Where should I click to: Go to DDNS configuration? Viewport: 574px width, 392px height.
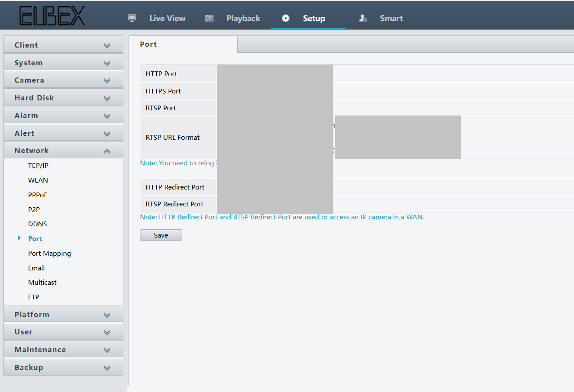tap(37, 224)
